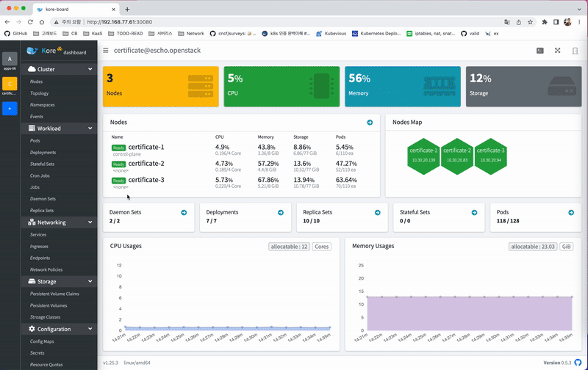Open Ingresses in sidebar
This screenshot has height=370, width=588.
click(x=39, y=247)
